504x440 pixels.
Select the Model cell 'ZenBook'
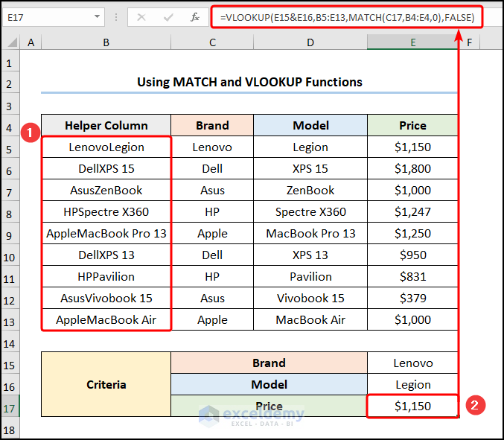(310, 190)
